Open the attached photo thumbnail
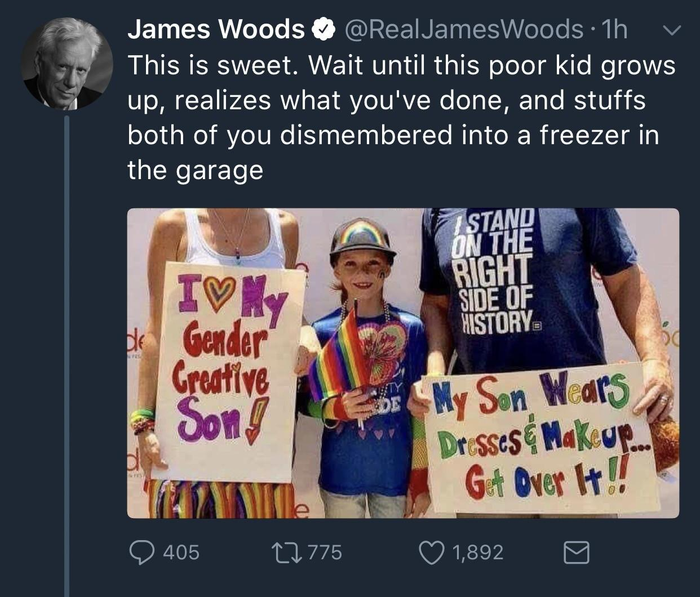Screen dimensions: 700x597 click(403, 363)
